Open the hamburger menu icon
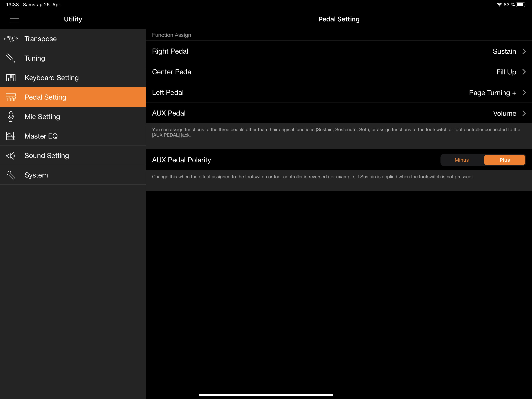 click(x=14, y=19)
